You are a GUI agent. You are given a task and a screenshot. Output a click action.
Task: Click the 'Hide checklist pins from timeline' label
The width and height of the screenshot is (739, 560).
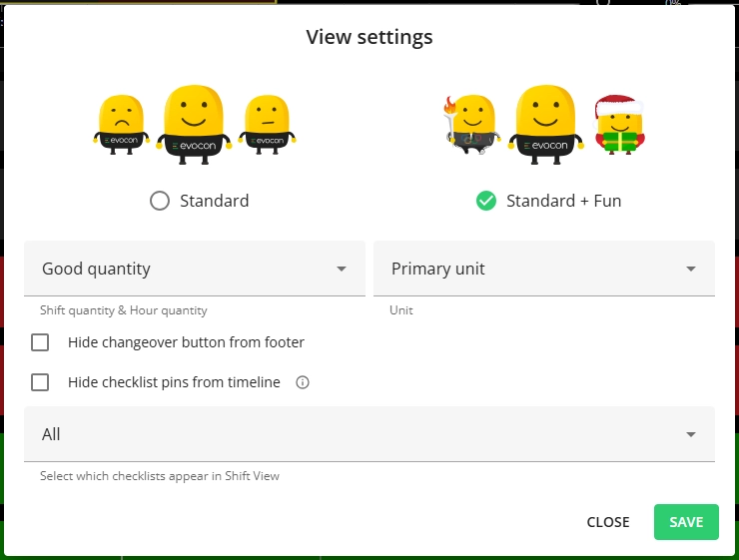(x=174, y=382)
